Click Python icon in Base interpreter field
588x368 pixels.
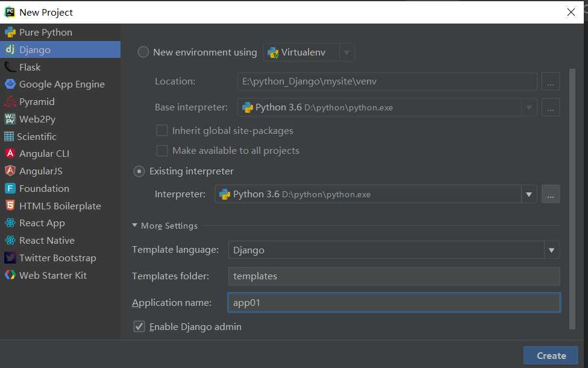[x=248, y=107]
